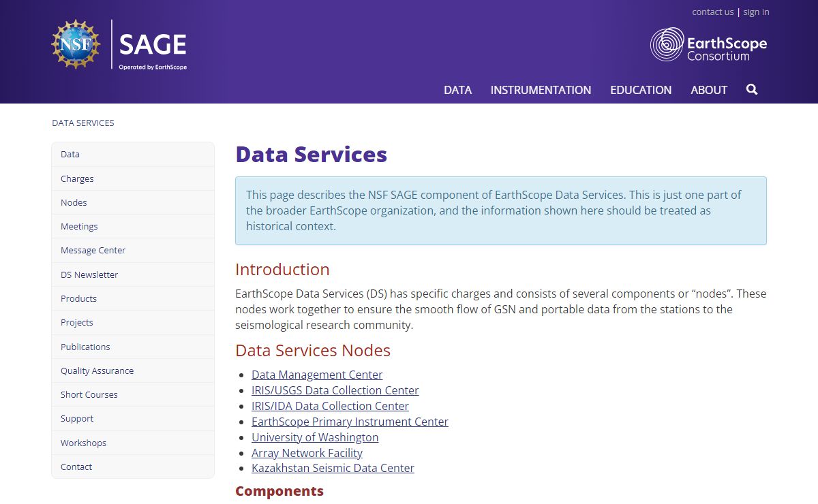
Task: Click the NSF SAGE logo
Action: [119, 45]
